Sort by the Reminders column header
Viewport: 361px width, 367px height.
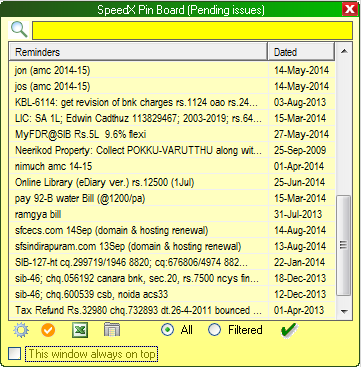pos(138,52)
